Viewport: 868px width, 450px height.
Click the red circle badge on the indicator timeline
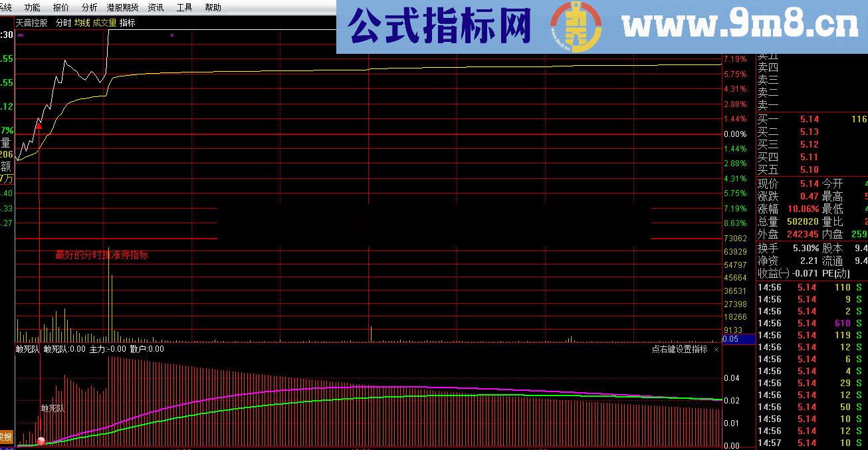(x=41, y=440)
